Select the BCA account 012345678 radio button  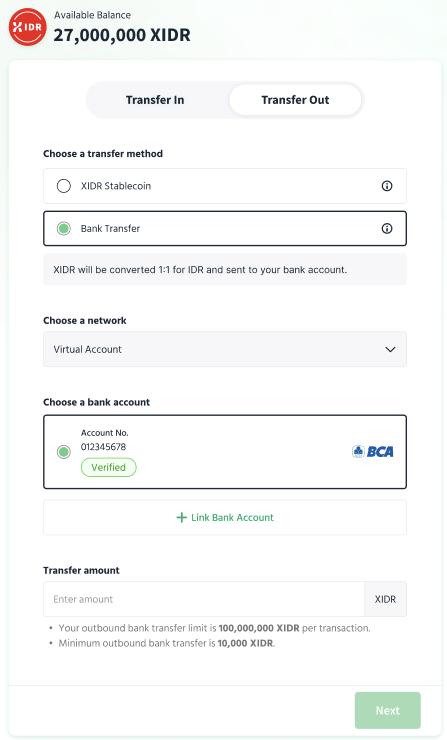[64, 452]
